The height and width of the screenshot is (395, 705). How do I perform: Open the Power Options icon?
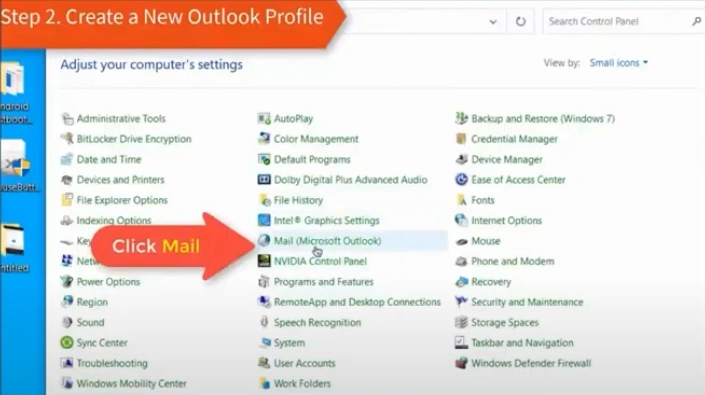click(x=67, y=282)
